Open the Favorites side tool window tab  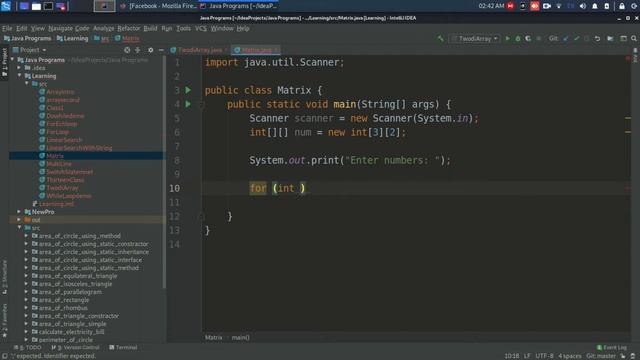point(4,320)
